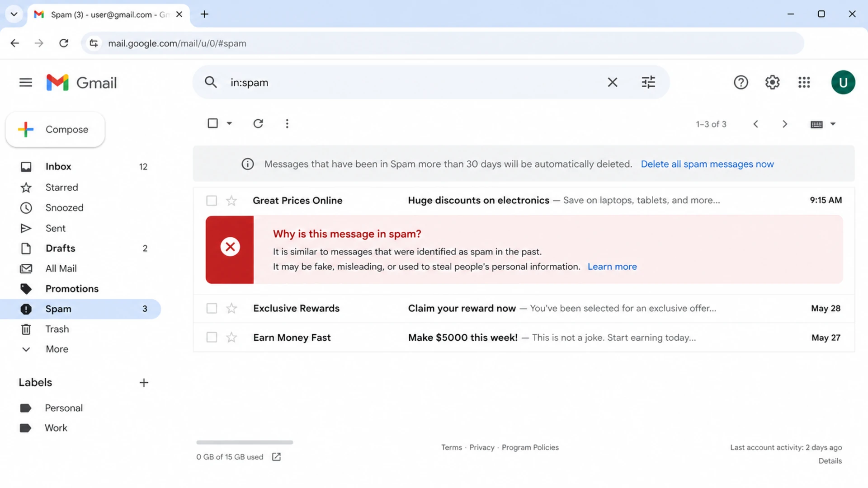Open account activity Details link
Screen dimensions: 868x488
coord(830,461)
